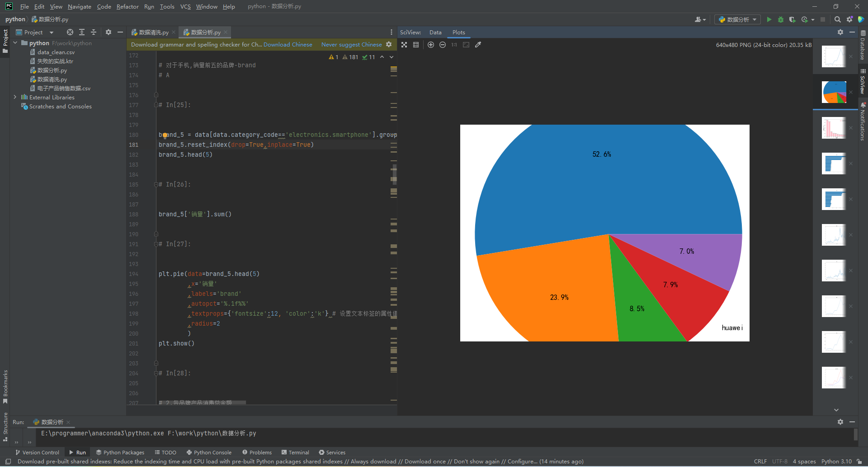Jump to next highlighted error arrow

point(392,57)
